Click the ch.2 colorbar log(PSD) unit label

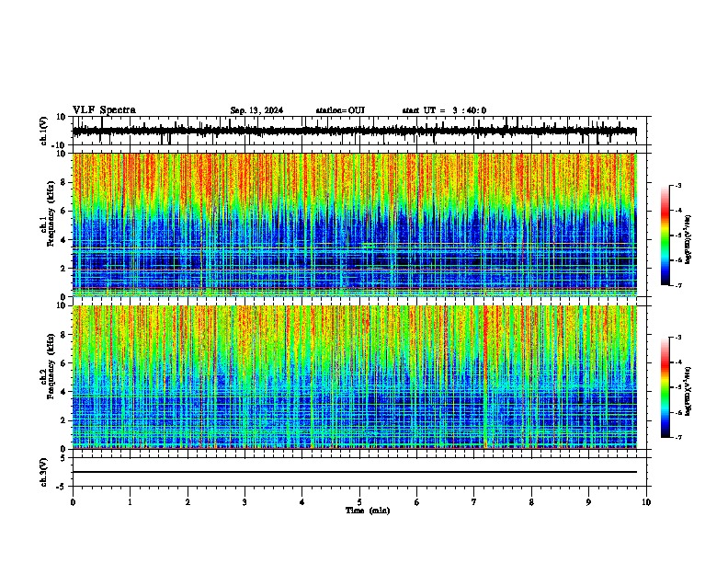click(x=688, y=391)
